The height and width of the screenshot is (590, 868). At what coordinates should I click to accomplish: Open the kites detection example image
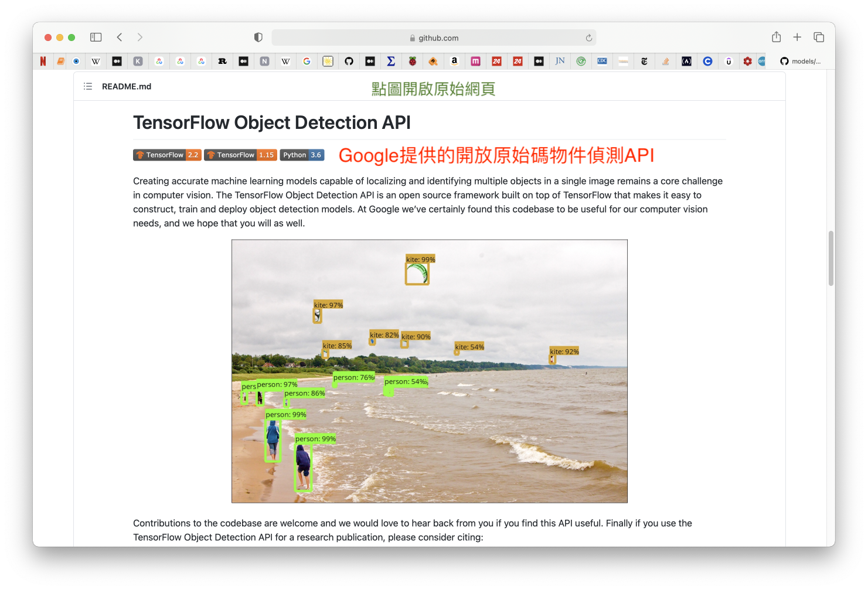coord(430,371)
